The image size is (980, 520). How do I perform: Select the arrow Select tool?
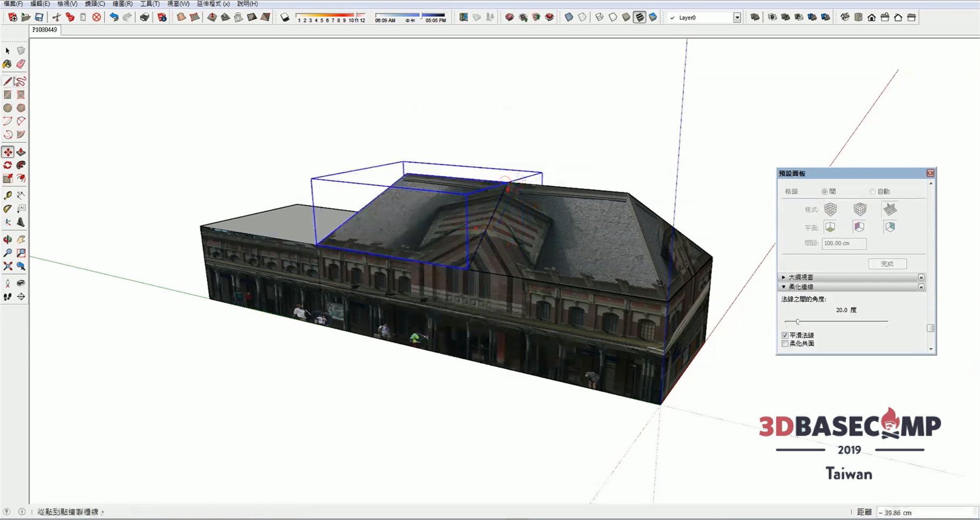8,51
